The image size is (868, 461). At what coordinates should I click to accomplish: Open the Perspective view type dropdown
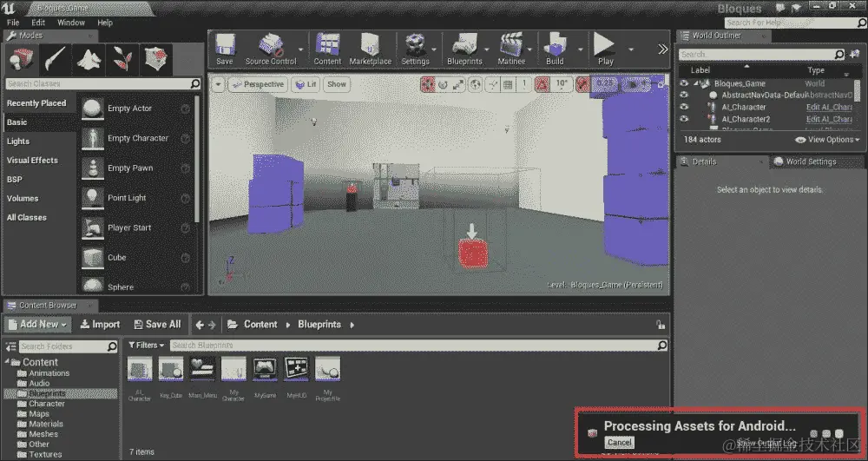click(x=258, y=85)
